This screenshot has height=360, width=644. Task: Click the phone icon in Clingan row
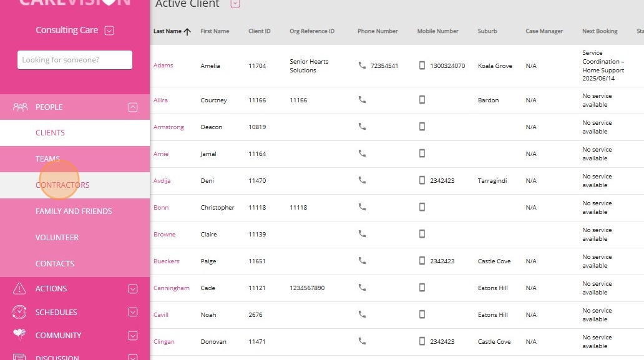tap(362, 341)
